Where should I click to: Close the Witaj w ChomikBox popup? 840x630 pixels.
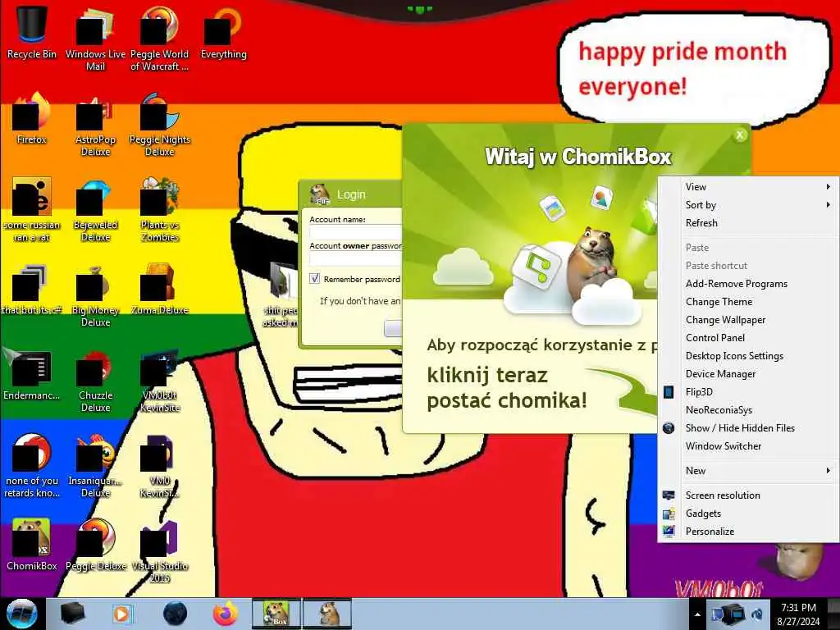point(740,135)
